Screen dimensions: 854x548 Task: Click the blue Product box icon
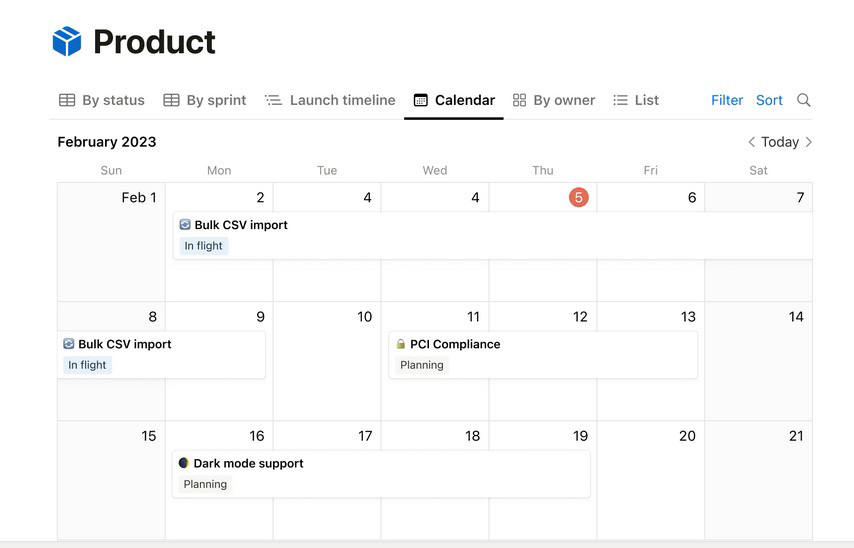(66, 41)
